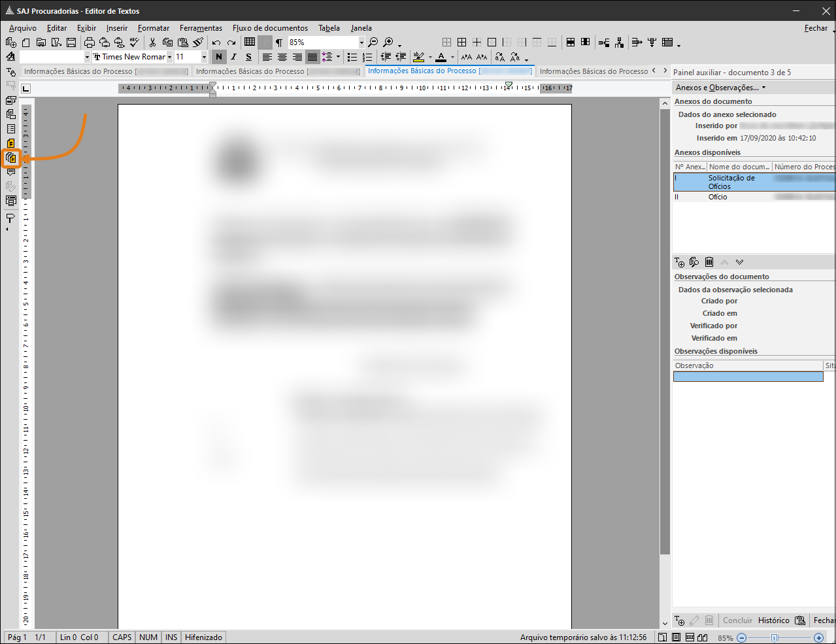Click Fechar in the menu bar
The height and width of the screenshot is (644, 836).
point(816,28)
